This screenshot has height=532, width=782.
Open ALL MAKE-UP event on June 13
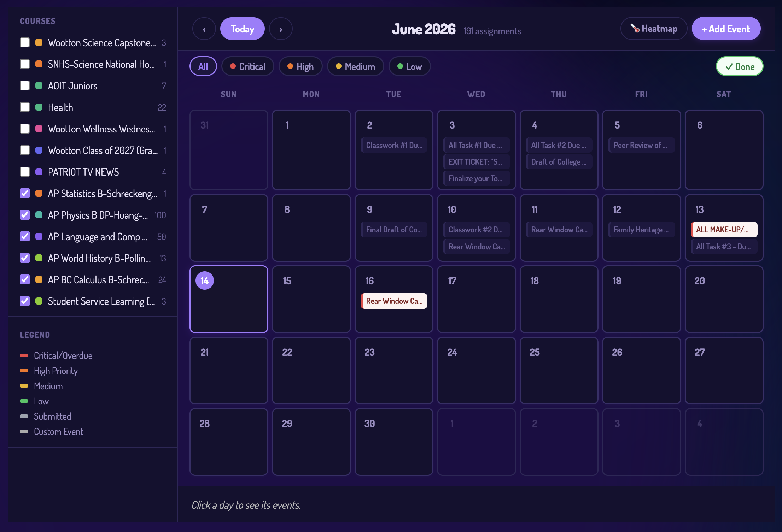click(724, 230)
